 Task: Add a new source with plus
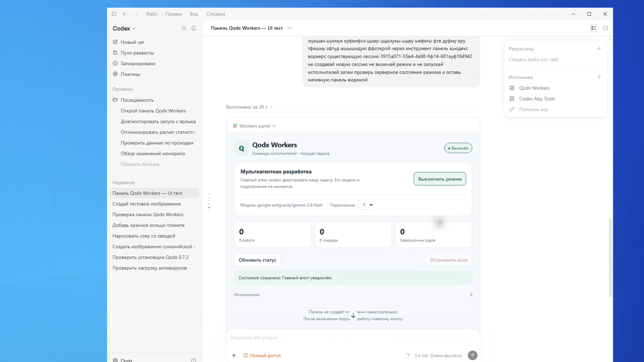pos(599,77)
